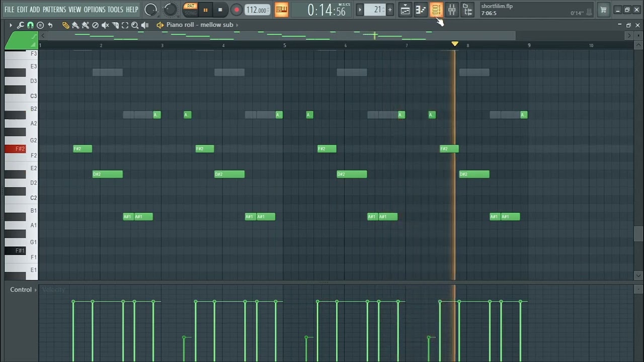Viewport: 644px width, 362px height.
Task: Select the brush tool with plus sparkle
Action: [86, 25]
